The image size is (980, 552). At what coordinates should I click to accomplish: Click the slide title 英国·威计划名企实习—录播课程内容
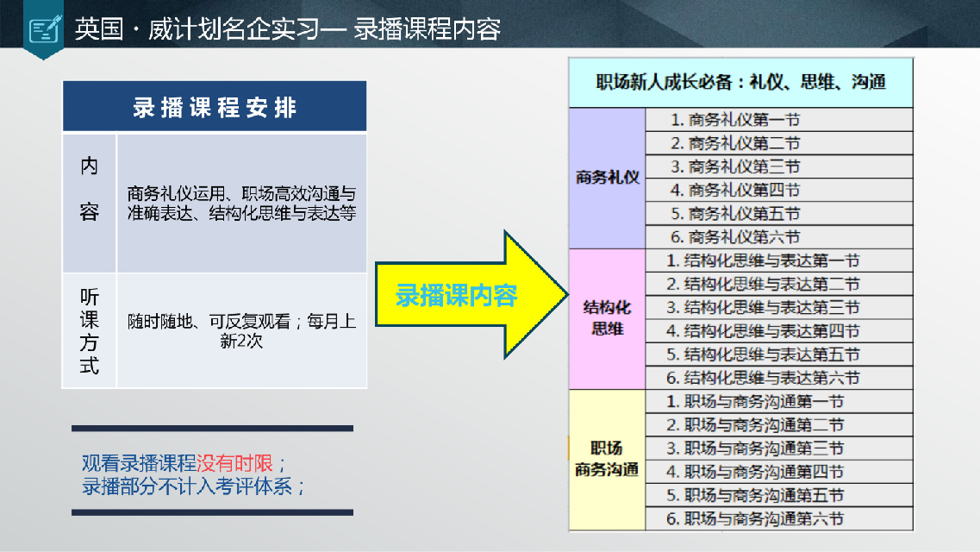[x=288, y=28]
